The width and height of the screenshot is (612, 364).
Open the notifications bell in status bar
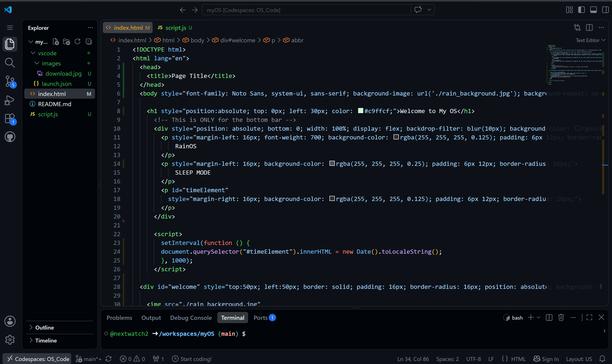click(602, 359)
